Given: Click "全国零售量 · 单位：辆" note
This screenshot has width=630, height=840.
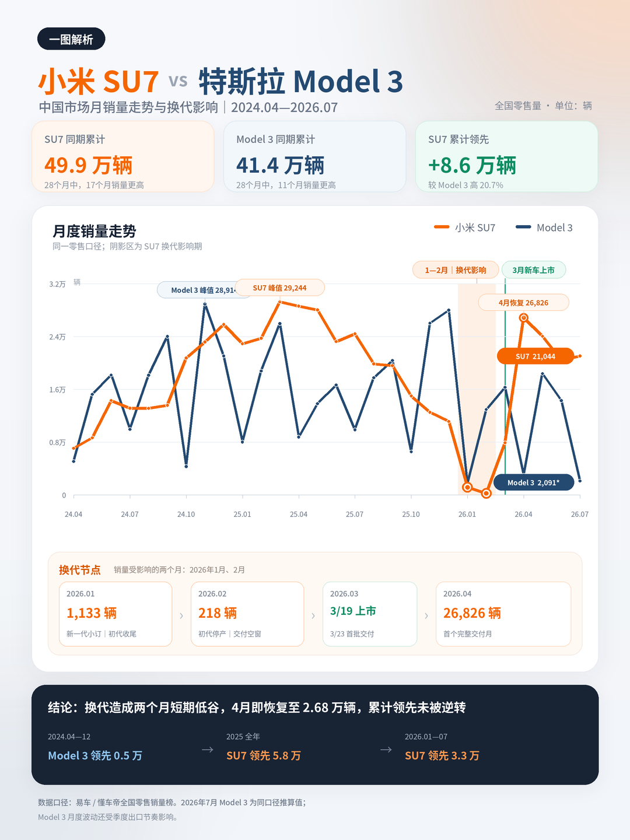Looking at the screenshot, I should 543,106.
